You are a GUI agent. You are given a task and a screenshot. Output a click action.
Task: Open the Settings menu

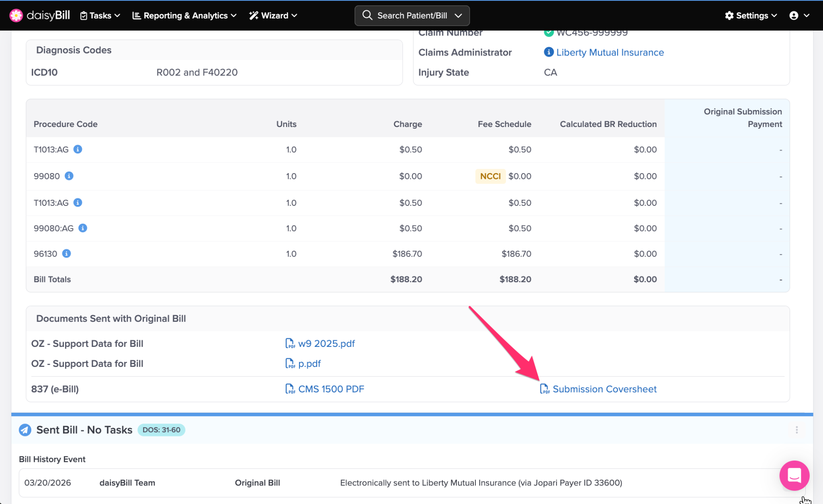click(751, 15)
